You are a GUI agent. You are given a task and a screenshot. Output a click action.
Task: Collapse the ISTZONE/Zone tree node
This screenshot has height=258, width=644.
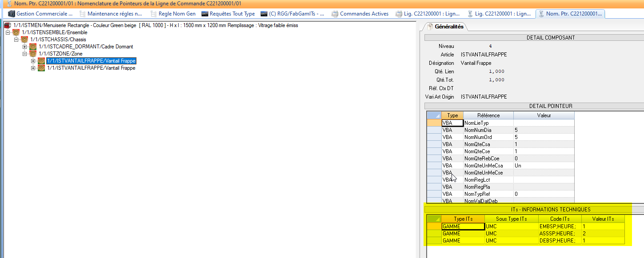[25, 54]
